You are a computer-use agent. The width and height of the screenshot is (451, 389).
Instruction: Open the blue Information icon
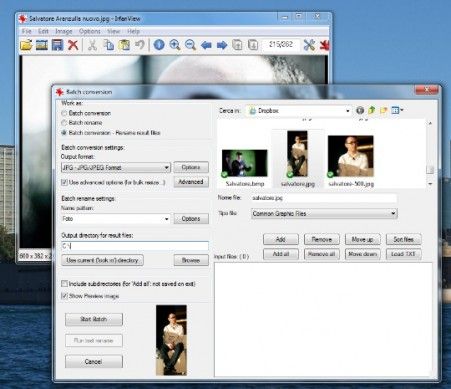click(x=159, y=45)
